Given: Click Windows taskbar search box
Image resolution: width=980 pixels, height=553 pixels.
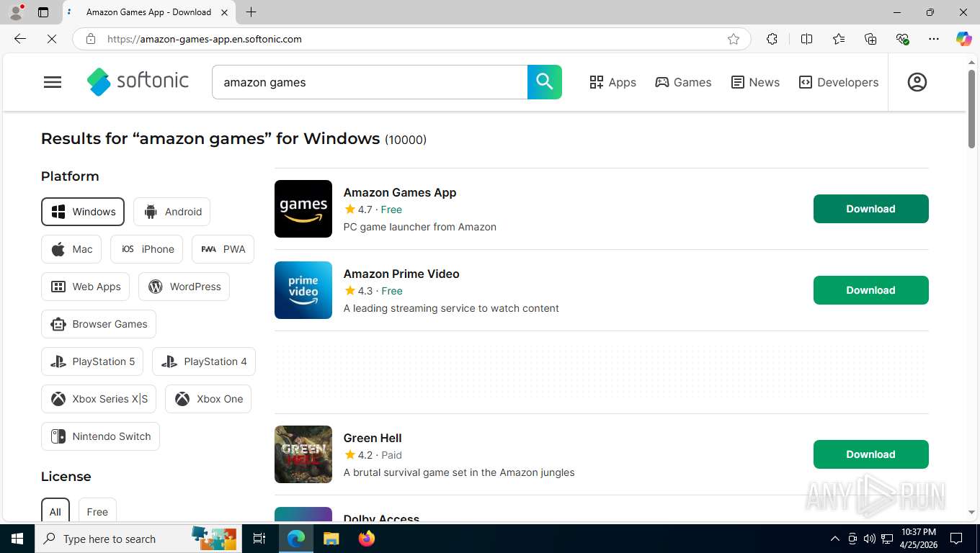Looking at the screenshot, I should [139, 539].
